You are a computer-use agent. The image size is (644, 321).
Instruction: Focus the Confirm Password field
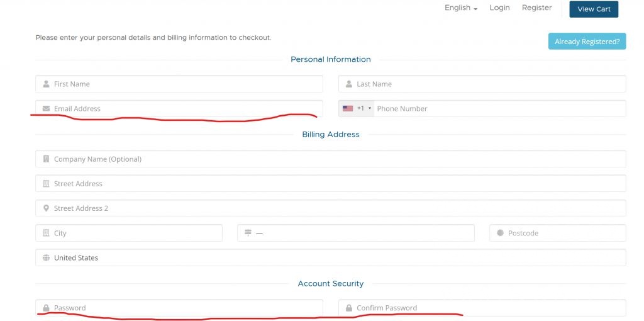482,308
